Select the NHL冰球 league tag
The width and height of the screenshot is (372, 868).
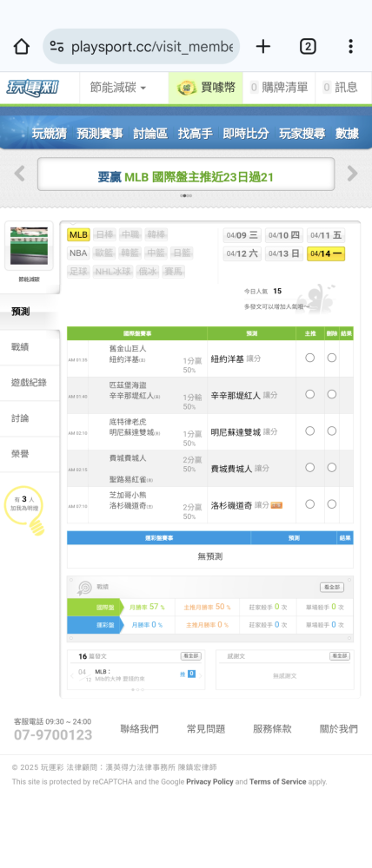113,271
